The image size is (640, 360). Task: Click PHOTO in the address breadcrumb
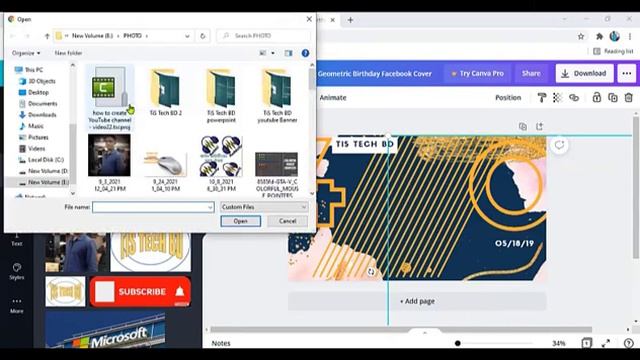[x=133, y=36]
